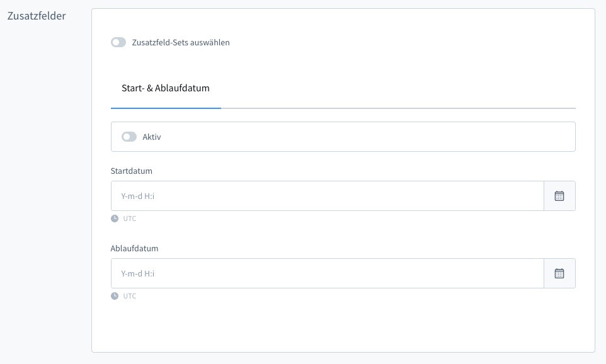Viewport: 606px width, 364px height.
Task: Click the clock icon below Ablaufdatum
Action: tap(115, 296)
